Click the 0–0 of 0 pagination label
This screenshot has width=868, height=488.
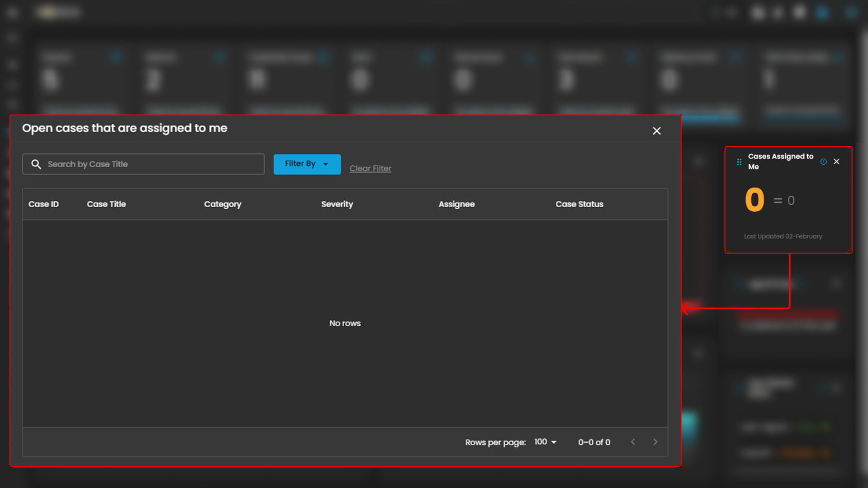(x=594, y=443)
